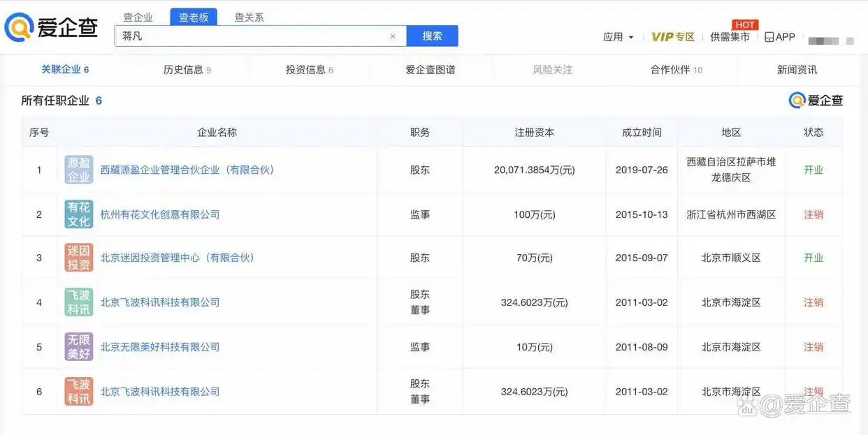Open 北京飞波科讯科技有限公司 link in row 4
The width and height of the screenshot is (868, 435).
(160, 302)
